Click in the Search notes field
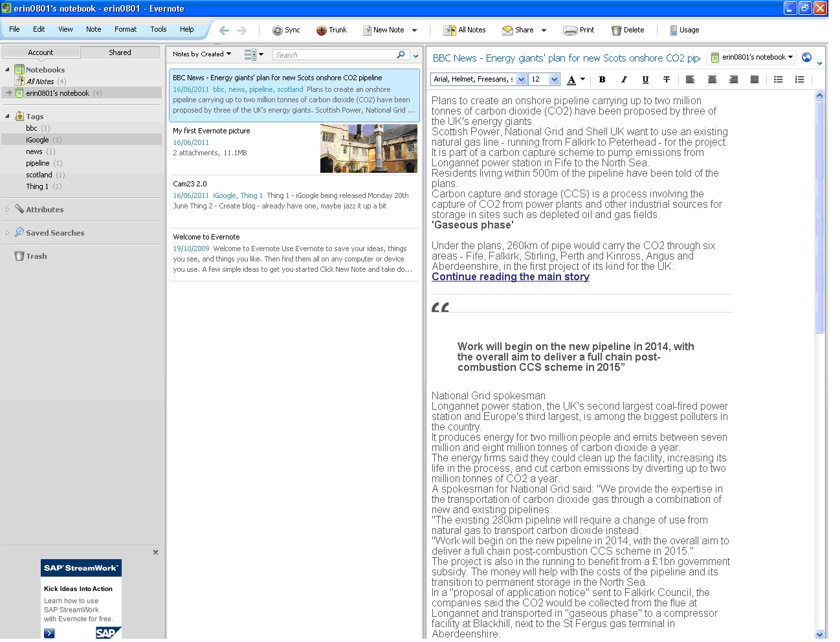The width and height of the screenshot is (840, 642). [x=335, y=55]
